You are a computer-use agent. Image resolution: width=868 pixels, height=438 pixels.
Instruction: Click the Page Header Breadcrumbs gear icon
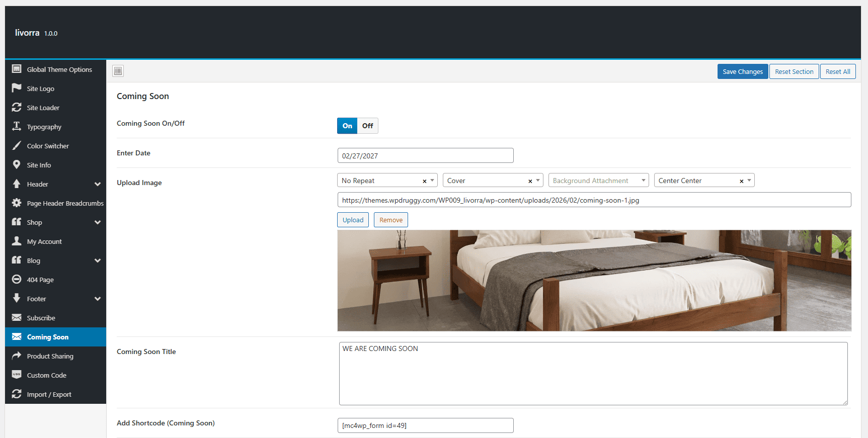pyautogui.click(x=17, y=203)
